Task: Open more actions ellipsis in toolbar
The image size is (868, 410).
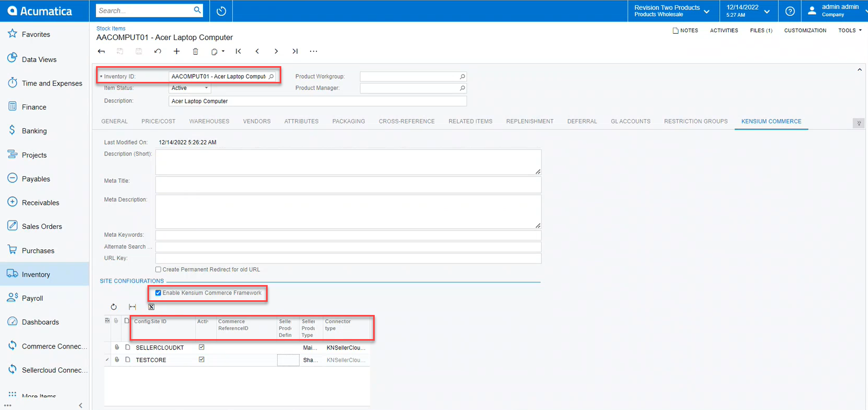Action: pyautogui.click(x=313, y=51)
